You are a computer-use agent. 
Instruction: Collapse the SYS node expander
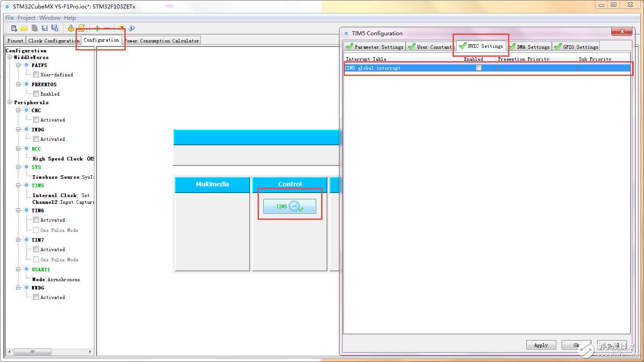click(x=19, y=167)
